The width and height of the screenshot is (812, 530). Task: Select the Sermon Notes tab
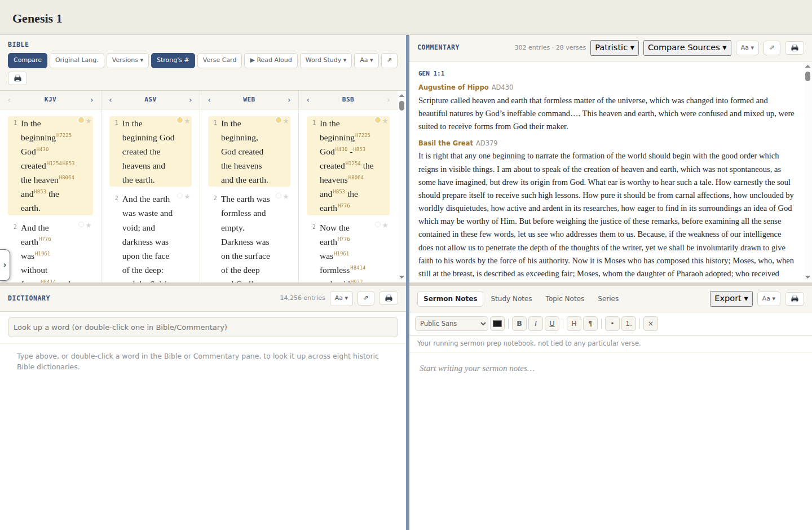tap(451, 299)
